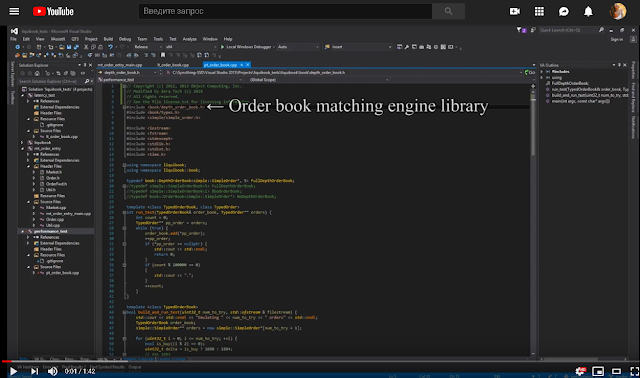640x378 pixels.
Task: Open the Help menu
Action: pyautogui.click(x=228, y=39)
